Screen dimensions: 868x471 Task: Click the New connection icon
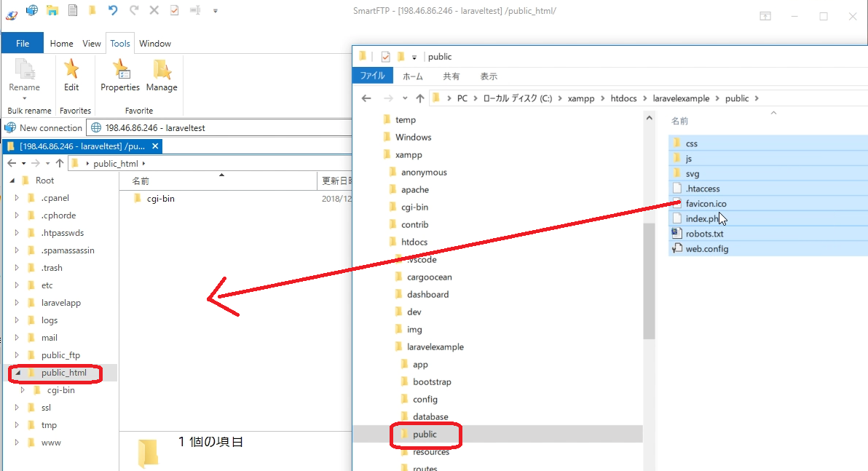[10, 128]
